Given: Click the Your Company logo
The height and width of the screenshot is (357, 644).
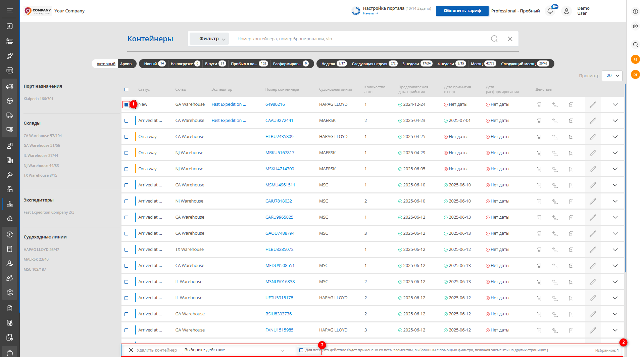Looking at the screenshot, I should 38,11.
